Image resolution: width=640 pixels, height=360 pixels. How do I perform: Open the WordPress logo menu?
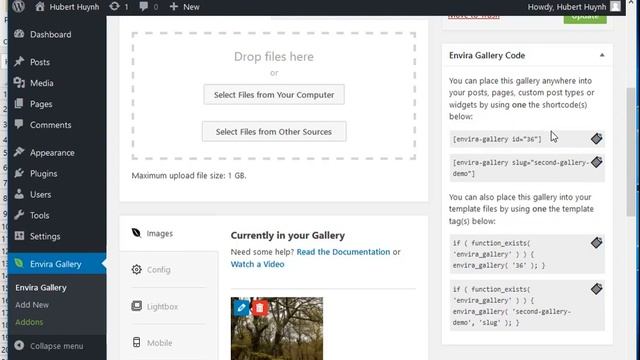[x=18, y=6]
